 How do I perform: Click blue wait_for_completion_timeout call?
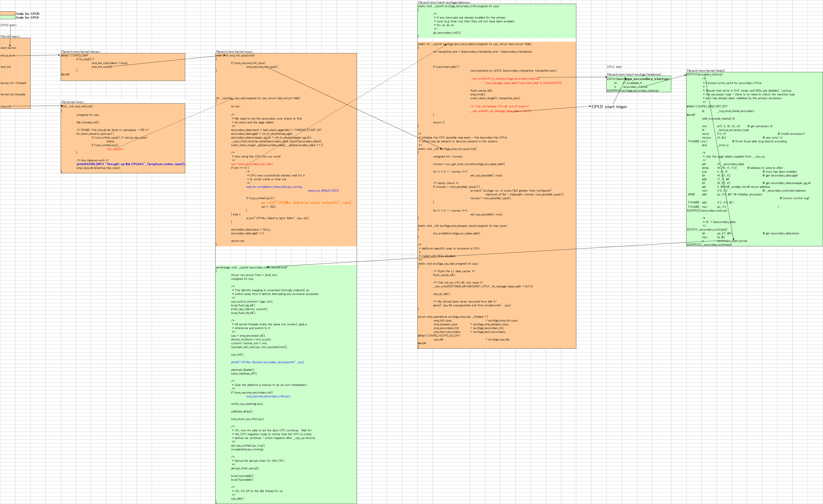(x=274, y=187)
